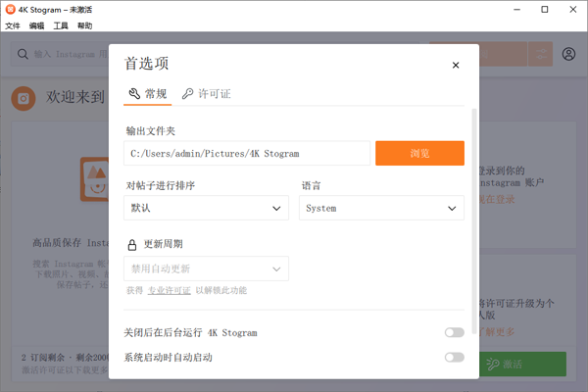Open the 文件 menu

(13, 25)
